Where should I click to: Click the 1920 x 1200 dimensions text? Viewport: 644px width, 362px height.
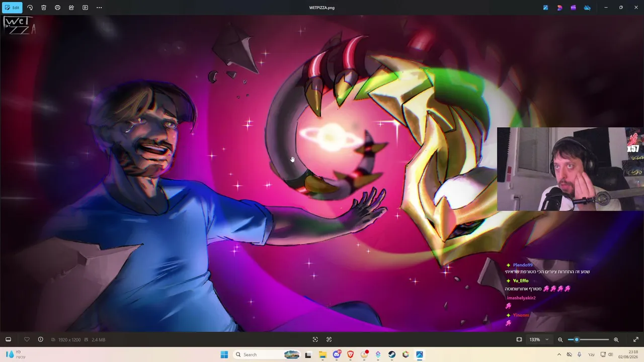coord(69,340)
